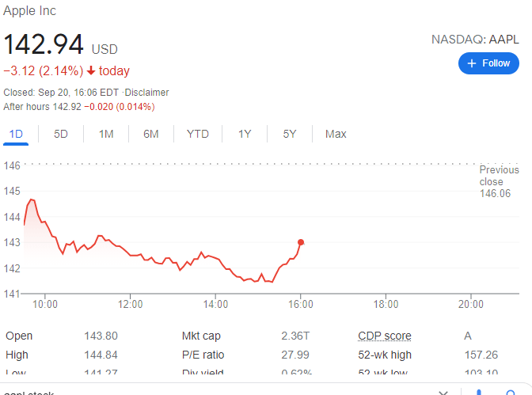Click the red down arrow beside today
Viewport: 532px width, 395px height.
tap(91, 71)
